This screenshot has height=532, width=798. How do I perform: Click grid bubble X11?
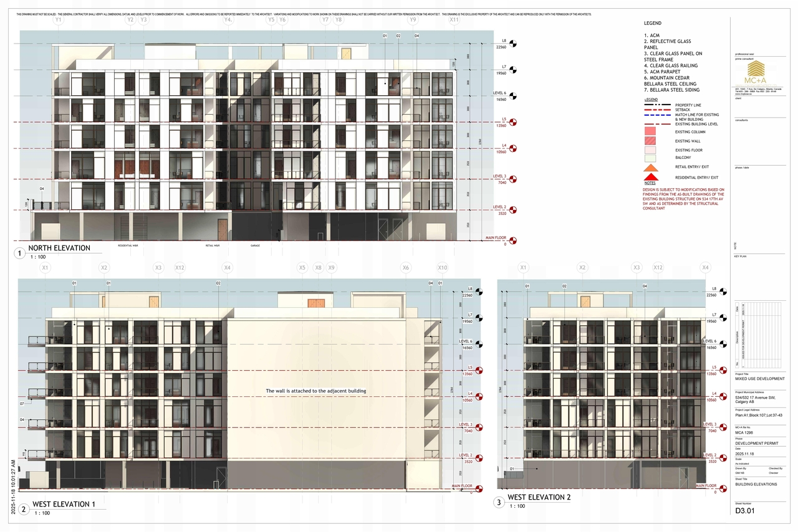pos(454,20)
